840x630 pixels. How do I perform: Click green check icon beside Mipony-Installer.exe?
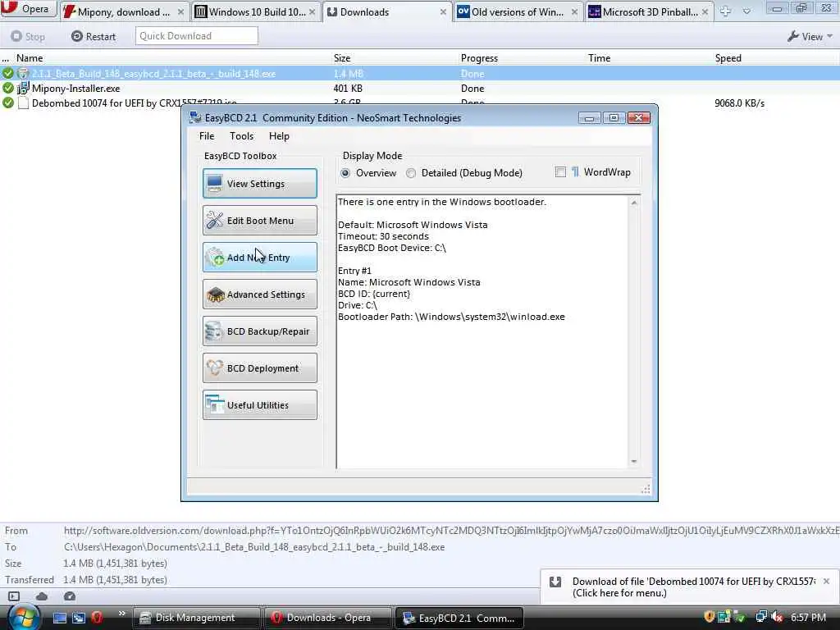(x=7, y=88)
